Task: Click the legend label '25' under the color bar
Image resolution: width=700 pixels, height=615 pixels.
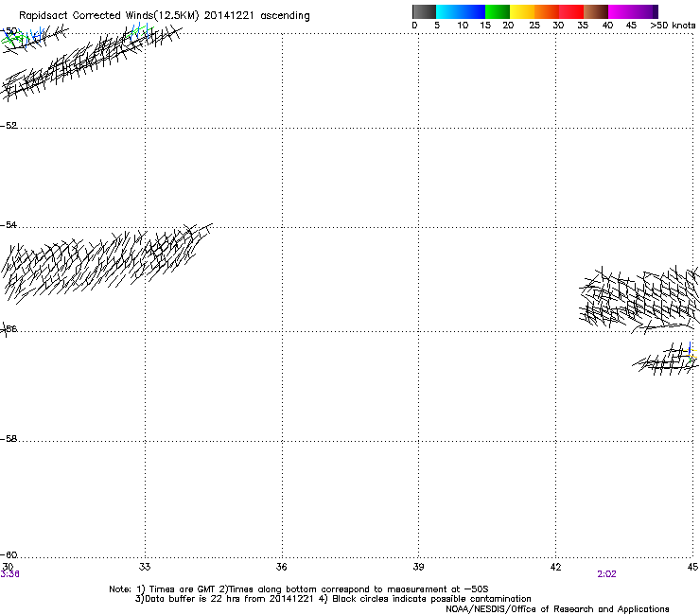Action: (x=534, y=26)
